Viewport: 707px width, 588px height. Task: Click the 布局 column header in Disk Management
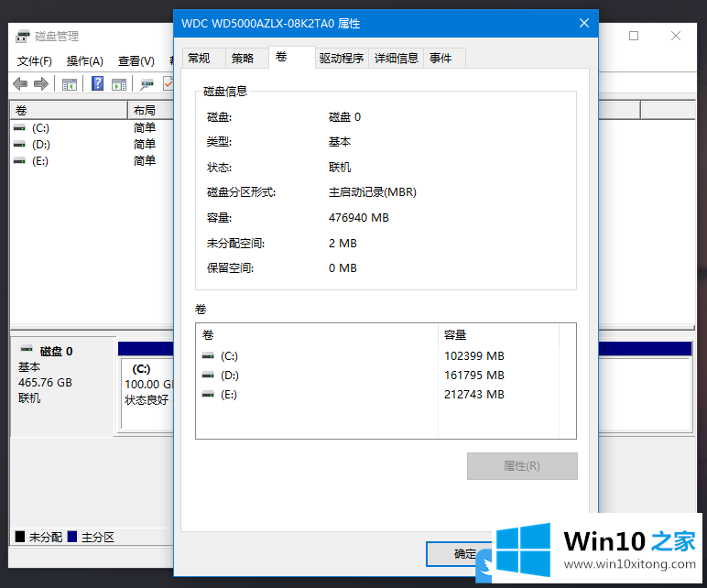[151, 110]
